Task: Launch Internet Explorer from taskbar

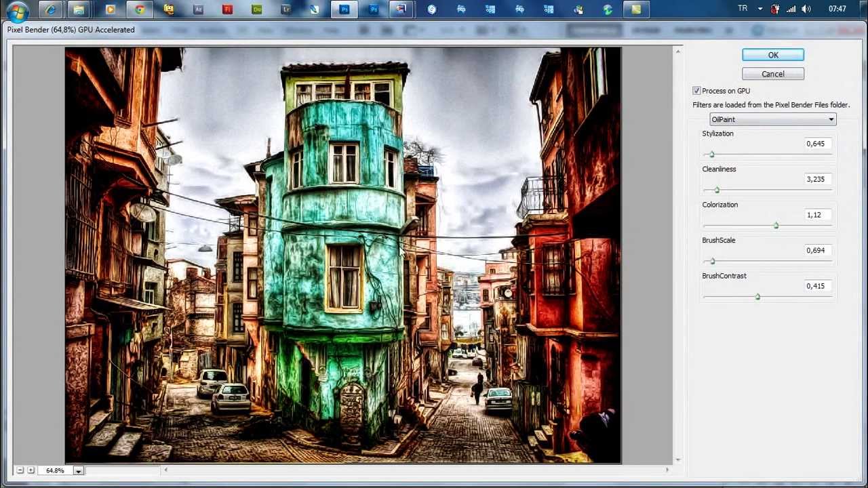Action: [50, 9]
